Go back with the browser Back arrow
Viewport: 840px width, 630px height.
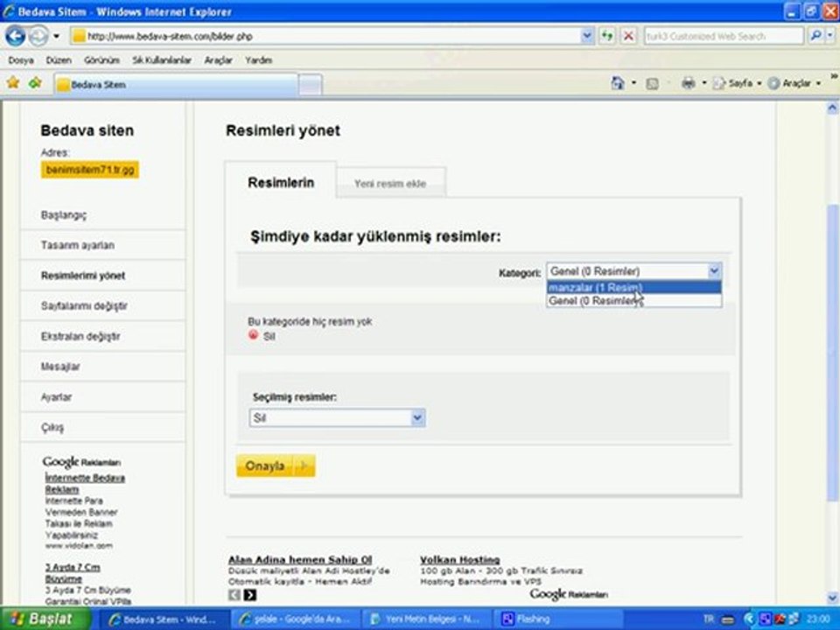click(15, 36)
